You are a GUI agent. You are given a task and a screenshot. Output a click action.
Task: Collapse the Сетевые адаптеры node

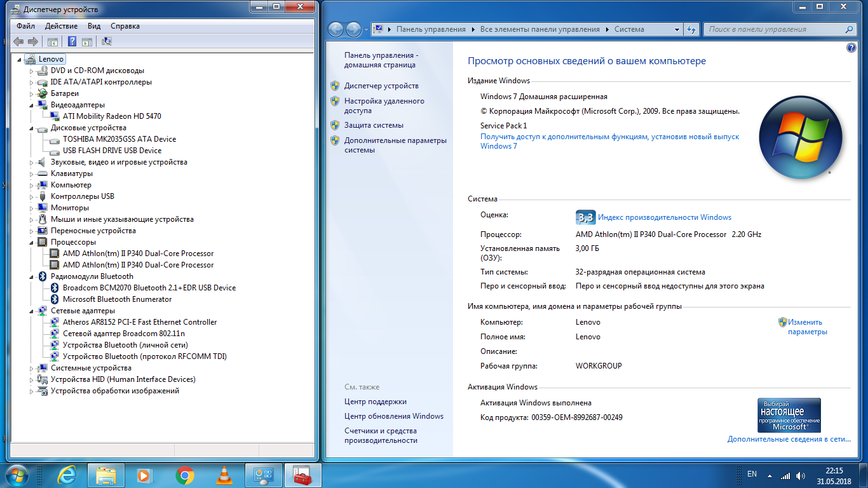click(32, 311)
